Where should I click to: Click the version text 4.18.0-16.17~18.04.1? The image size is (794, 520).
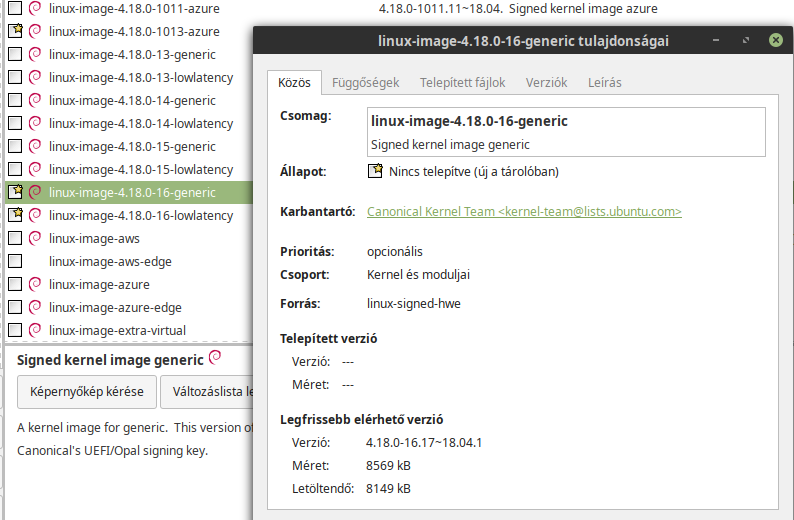(x=424, y=443)
